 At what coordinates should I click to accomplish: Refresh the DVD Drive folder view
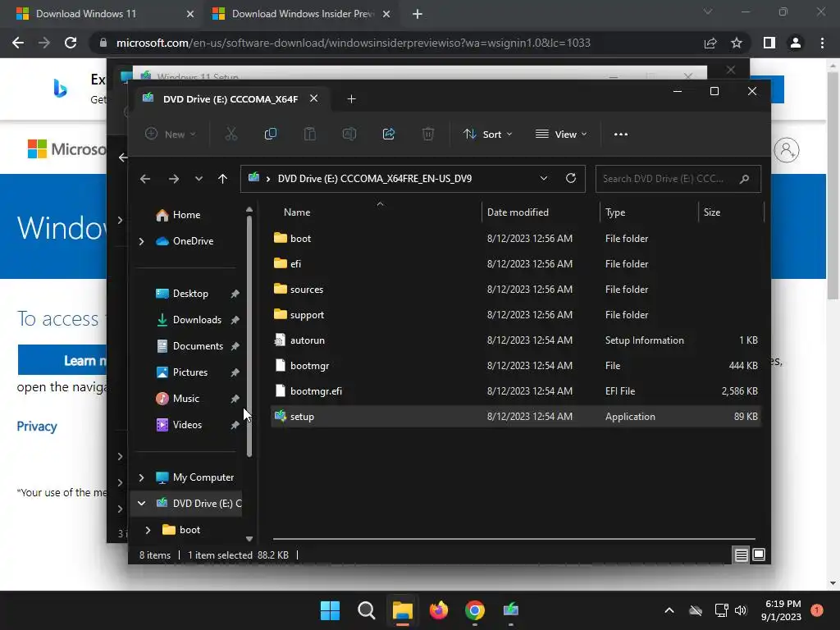coord(571,178)
